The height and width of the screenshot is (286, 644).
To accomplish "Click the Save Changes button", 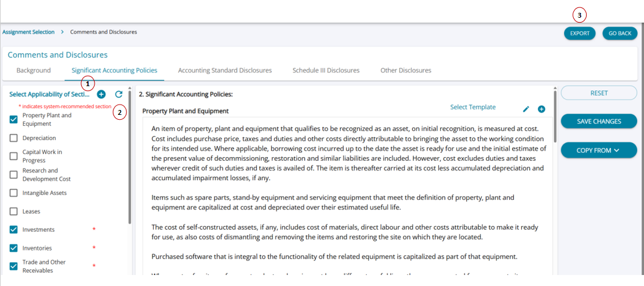I will coord(598,121).
